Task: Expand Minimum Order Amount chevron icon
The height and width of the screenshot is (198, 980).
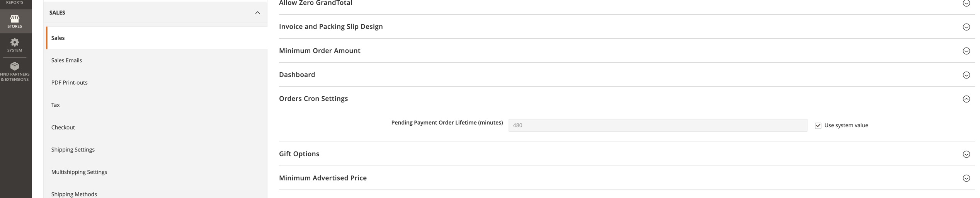Action: click(966, 51)
